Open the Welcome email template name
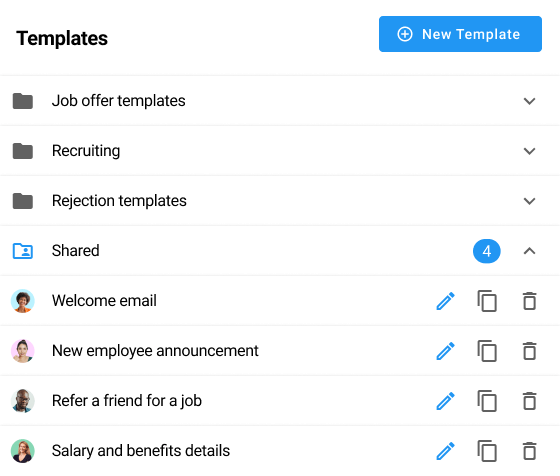Image resolution: width=560 pixels, height=476 pixels. [104, 301]
